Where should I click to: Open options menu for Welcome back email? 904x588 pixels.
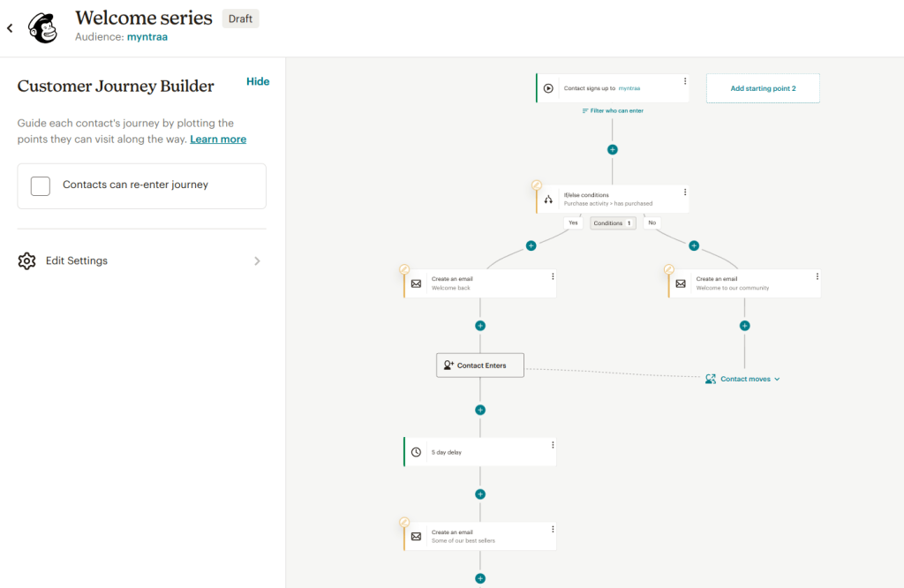click(553, 276)
